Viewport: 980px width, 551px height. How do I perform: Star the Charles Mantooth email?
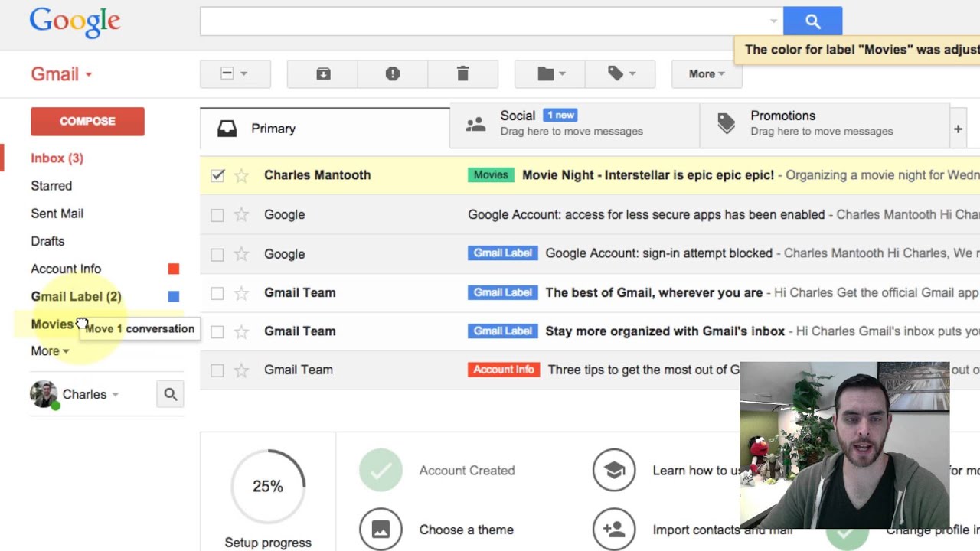(241, 175)
